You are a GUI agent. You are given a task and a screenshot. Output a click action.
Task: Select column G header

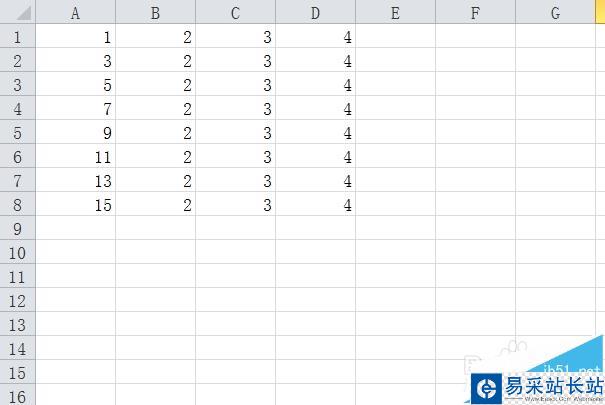[x=555, y=13]
